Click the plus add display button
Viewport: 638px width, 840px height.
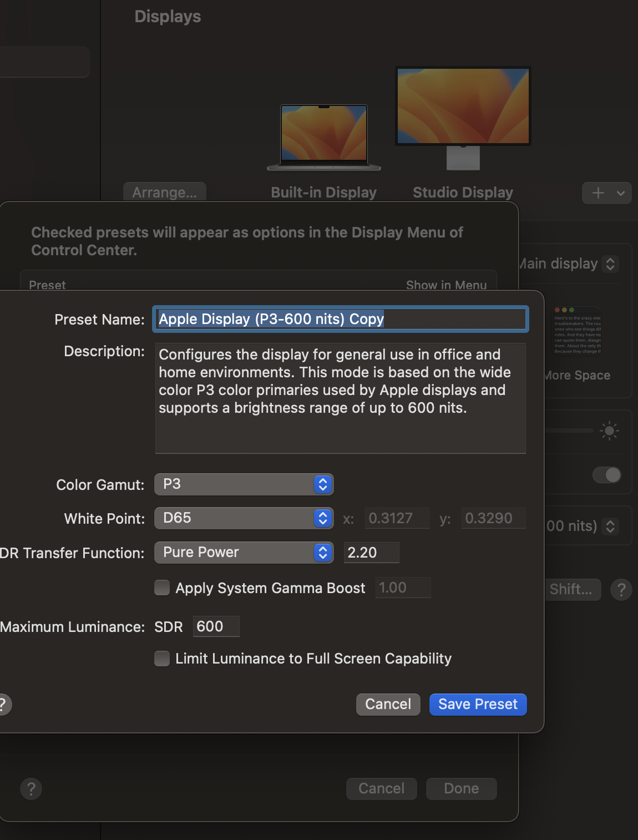[x=598, y=193]
